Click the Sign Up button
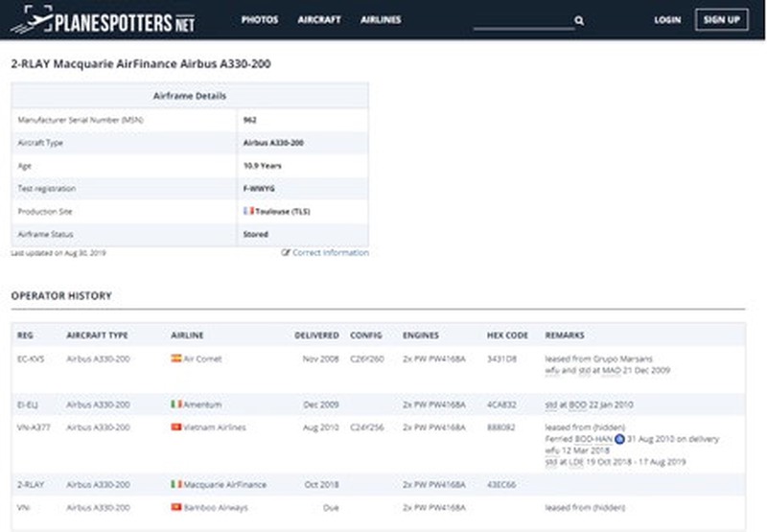The width and height of the screenshot is (767, 532). coord(722,19)
